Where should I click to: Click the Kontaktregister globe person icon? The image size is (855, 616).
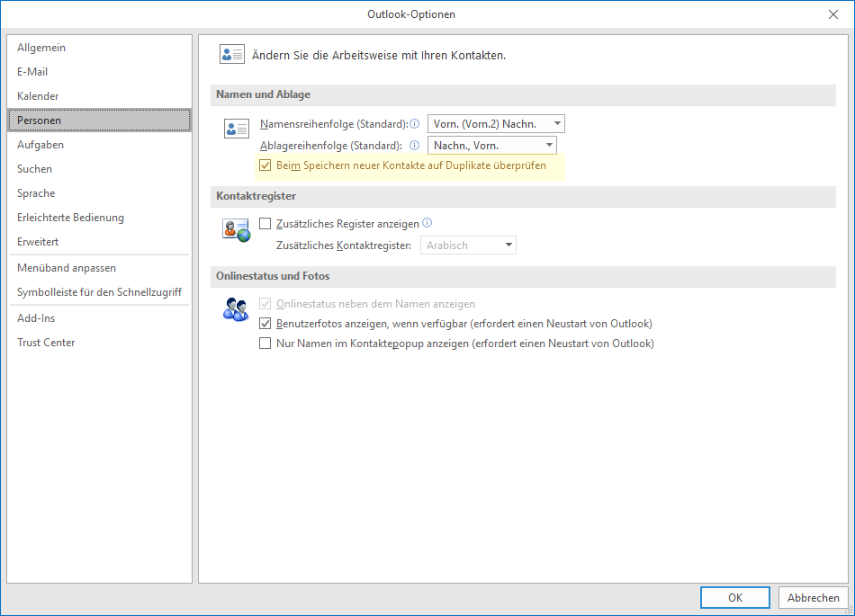[x=236, y=230]
